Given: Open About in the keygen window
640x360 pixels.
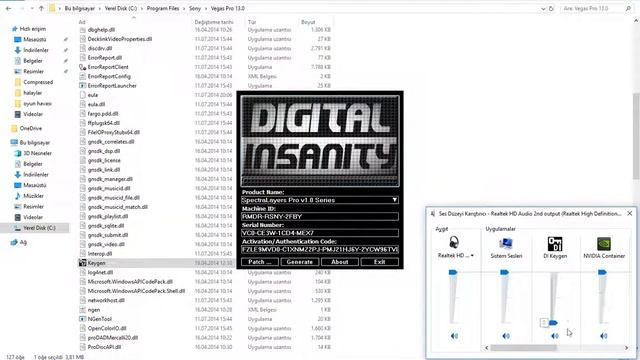Looking at the screenshot, I should [340, 262].
